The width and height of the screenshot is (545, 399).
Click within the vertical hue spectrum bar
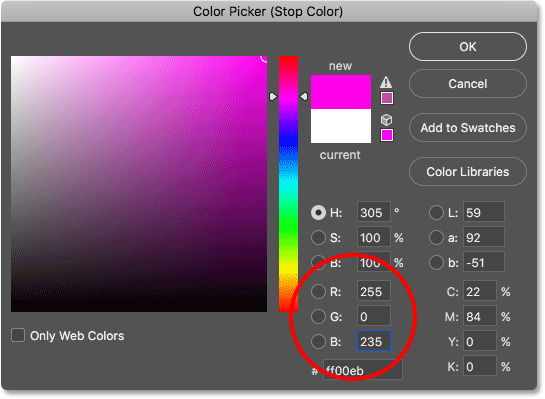point(288,184)
